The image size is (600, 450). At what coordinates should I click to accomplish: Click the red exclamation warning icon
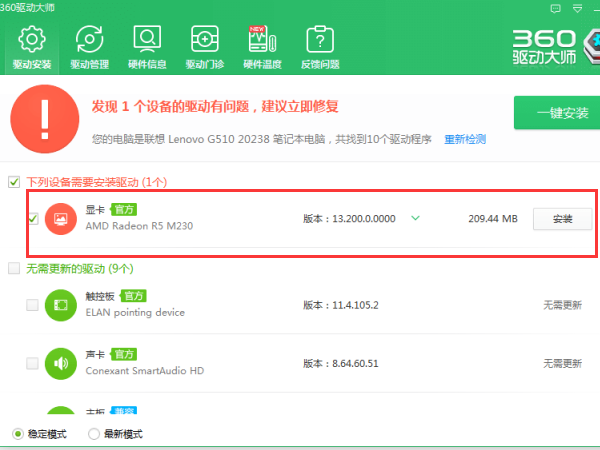(x=45, y=119)
